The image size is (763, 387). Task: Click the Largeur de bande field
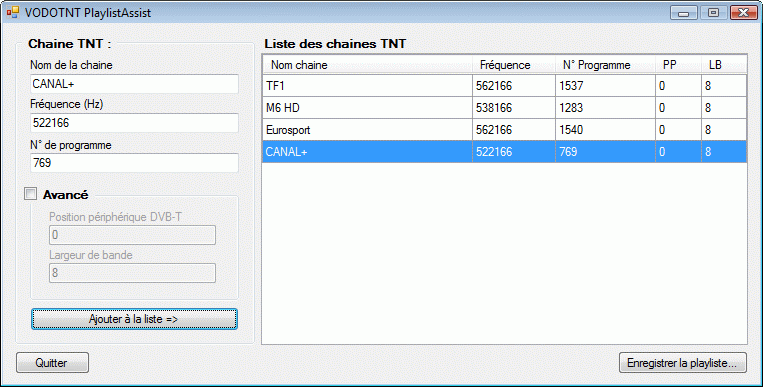132,273
